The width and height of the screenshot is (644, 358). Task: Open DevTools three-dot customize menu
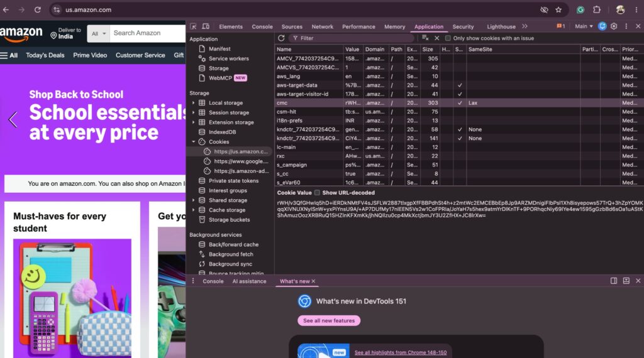tap(626, 26)
